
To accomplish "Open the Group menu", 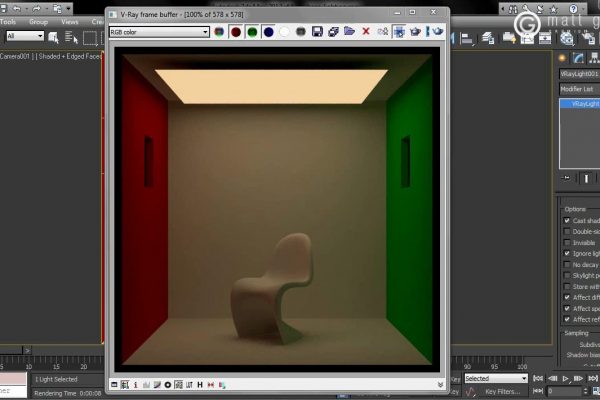I will point(38,22).
